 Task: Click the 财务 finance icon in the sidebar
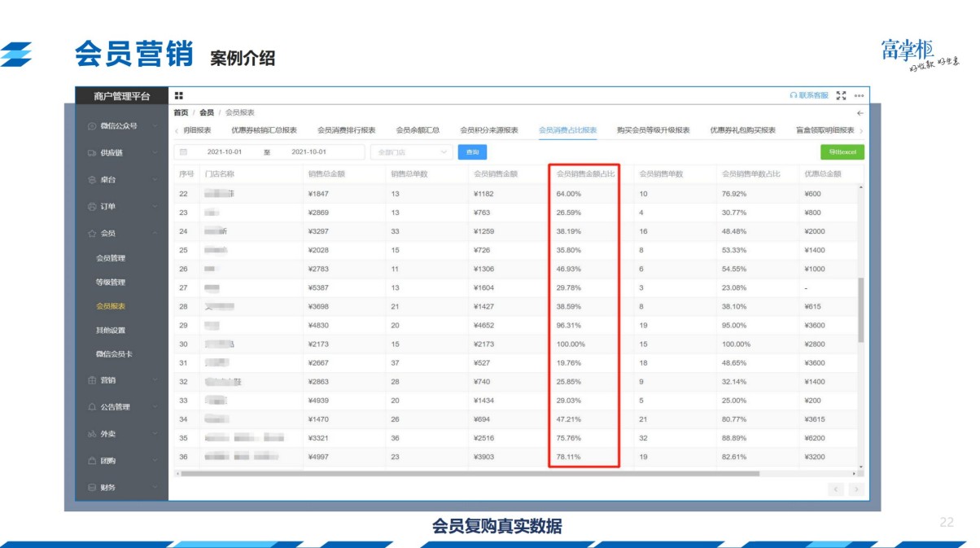click(x=91, y=487)
